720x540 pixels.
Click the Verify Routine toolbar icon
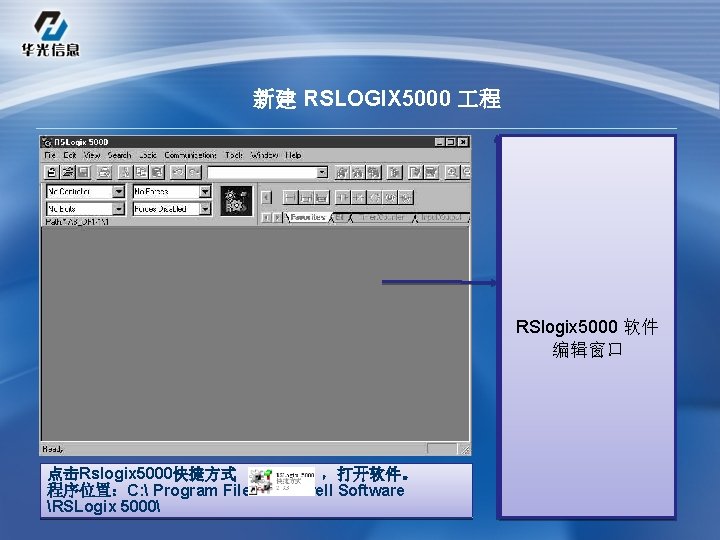pos(415,172)
